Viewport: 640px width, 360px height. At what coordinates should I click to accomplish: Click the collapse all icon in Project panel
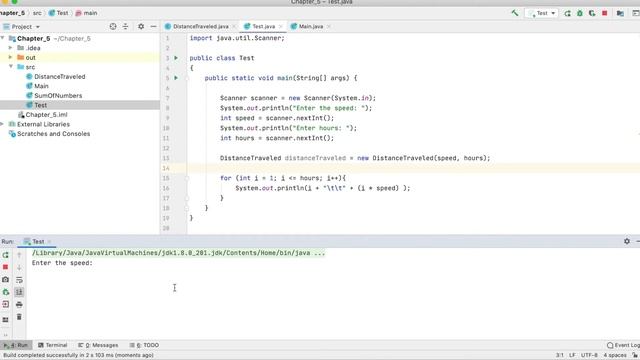(125, 27)
